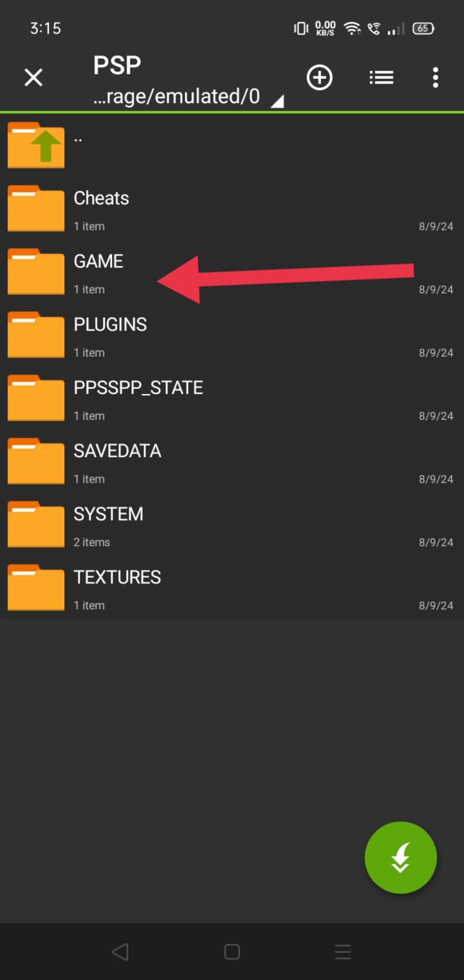Image resolution: width=464 pixels, height=980 pixels.
Task: Tap the add new item plus icon
Action: pos(319,78)
